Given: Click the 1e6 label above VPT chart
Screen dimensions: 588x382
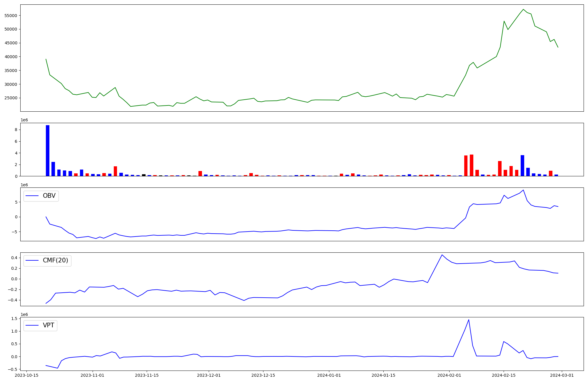Looking at the screenshot, I should click(x=24, y=315).
